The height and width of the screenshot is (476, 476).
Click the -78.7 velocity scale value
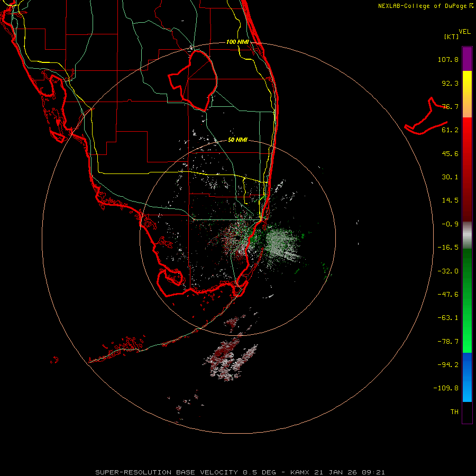[448, 342]
